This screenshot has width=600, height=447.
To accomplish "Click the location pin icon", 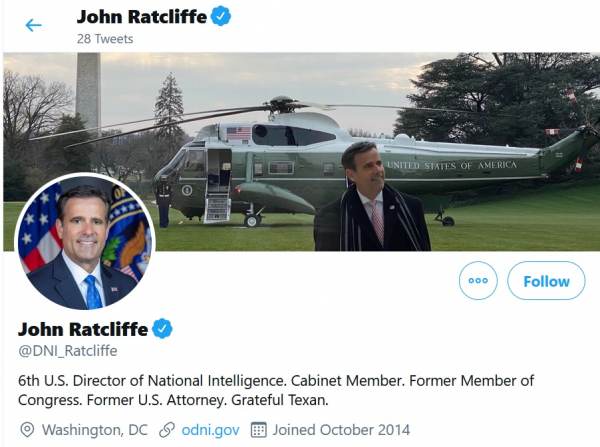I will click(29, 430).
